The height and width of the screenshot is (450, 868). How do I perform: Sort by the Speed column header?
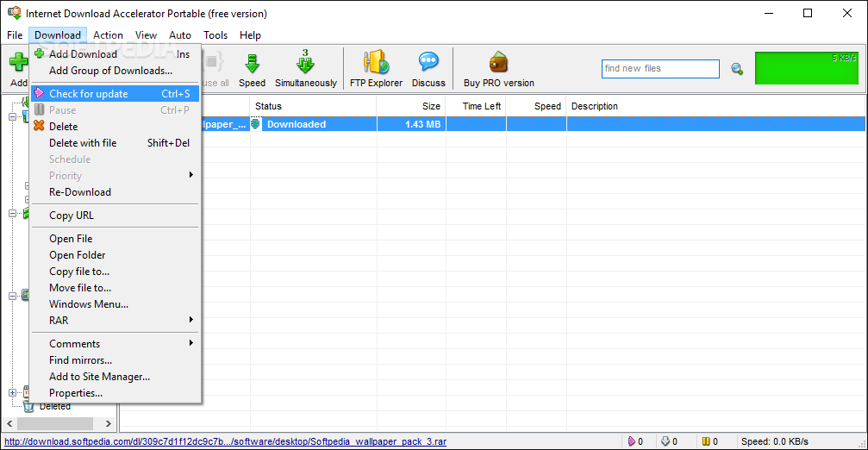[536, 106]
